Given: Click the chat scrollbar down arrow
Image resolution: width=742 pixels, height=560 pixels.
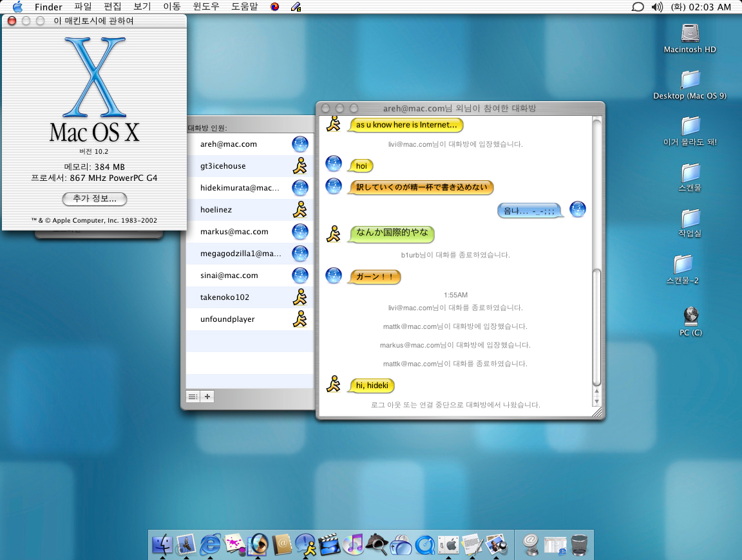Looking at the screenshot, I should tap(596, 400).
